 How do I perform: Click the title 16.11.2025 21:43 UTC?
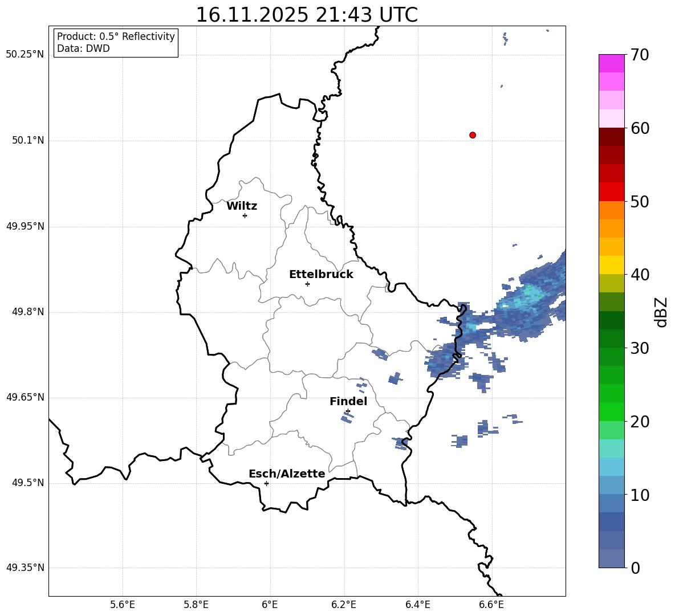[307, 15]
